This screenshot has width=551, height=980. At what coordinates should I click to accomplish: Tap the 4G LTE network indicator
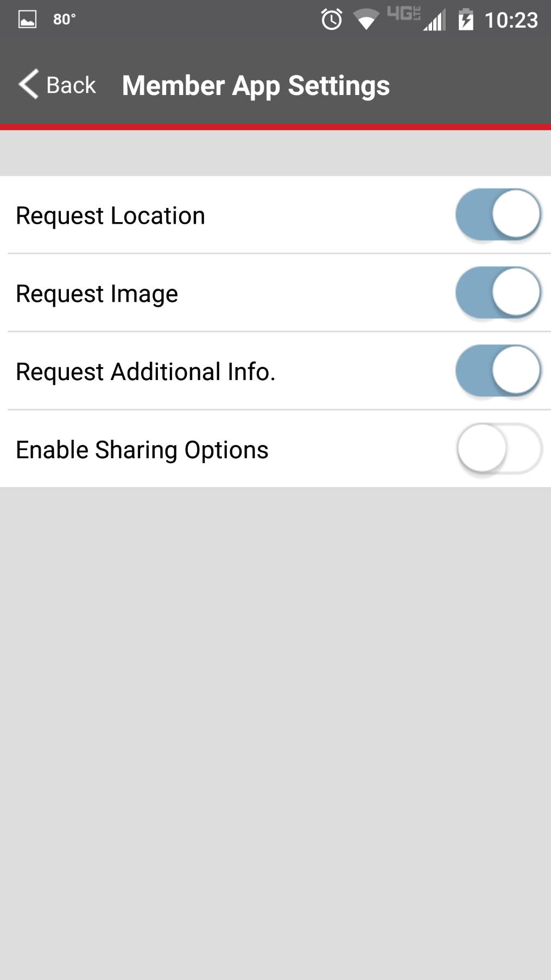403,14
